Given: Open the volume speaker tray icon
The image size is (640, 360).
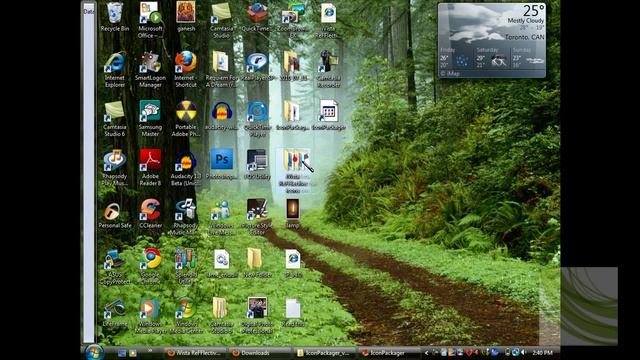Looking at the screenshot, I should pyautogui.click(x=524, y=352).
